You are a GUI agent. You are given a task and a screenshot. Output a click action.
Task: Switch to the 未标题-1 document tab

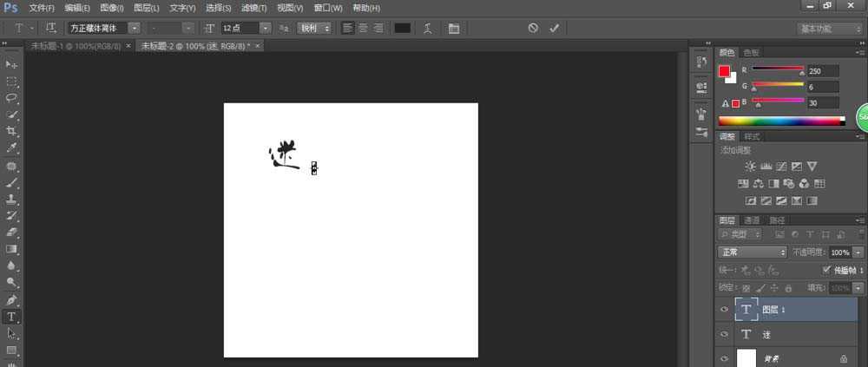76,45
